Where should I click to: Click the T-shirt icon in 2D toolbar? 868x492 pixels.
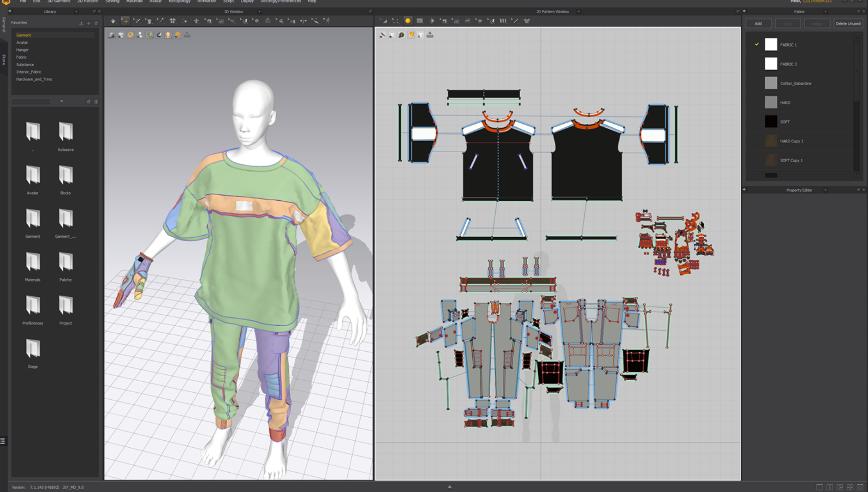pos(527,21)
